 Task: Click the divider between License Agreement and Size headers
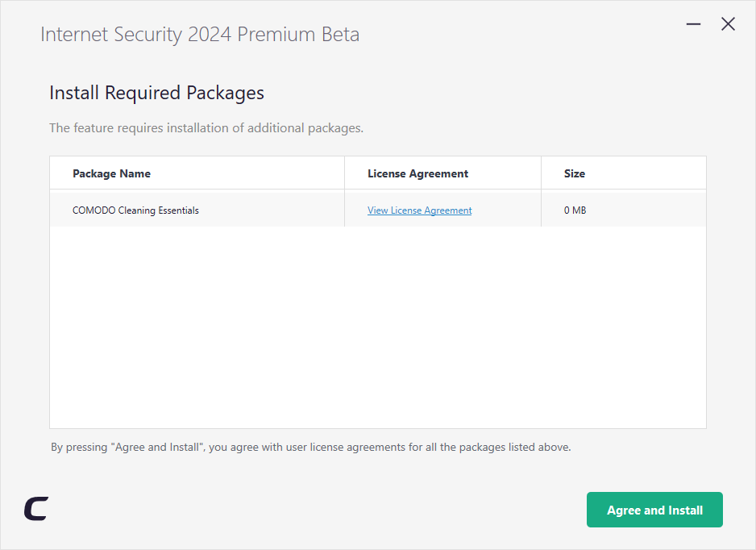tap(541, 173)
